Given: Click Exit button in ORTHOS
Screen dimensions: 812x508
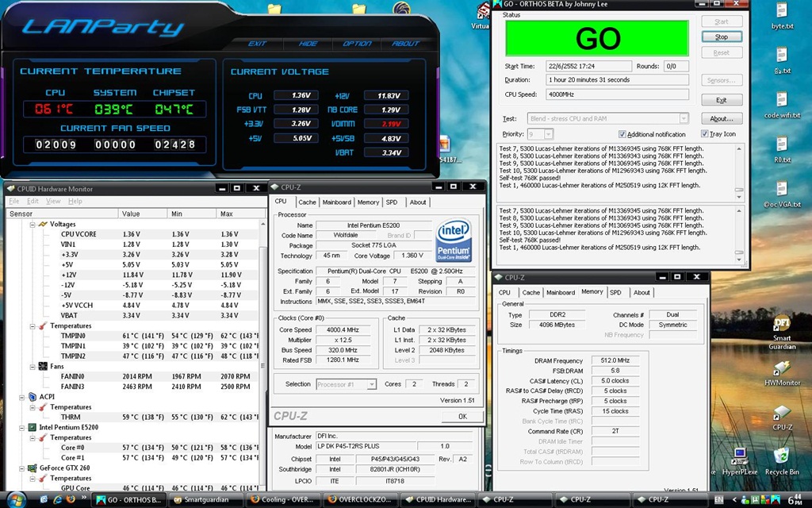Looking at the screenshot, I should 722,100.
